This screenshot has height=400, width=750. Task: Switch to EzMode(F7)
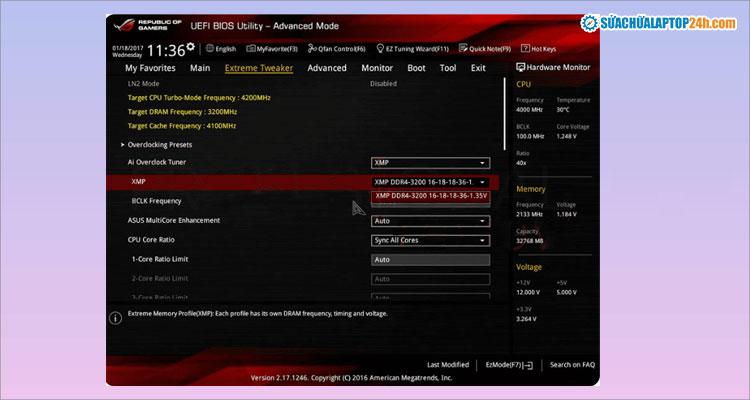coord(509,365)
